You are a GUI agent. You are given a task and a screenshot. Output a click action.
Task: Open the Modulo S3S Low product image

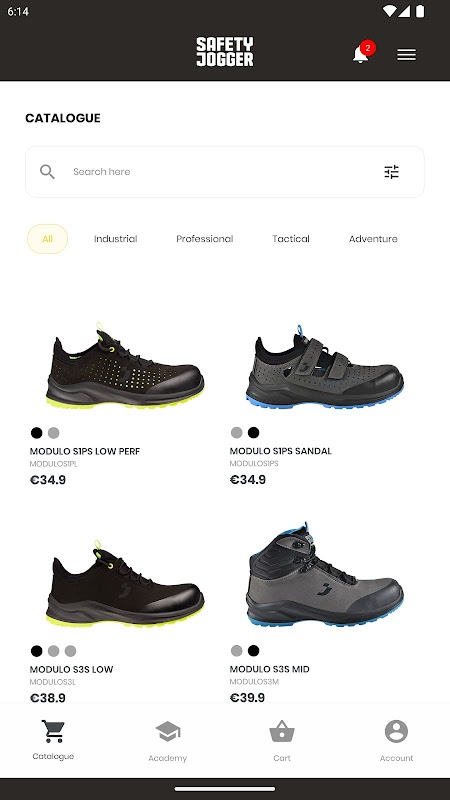pyautogui.click(x=124, y=583)
